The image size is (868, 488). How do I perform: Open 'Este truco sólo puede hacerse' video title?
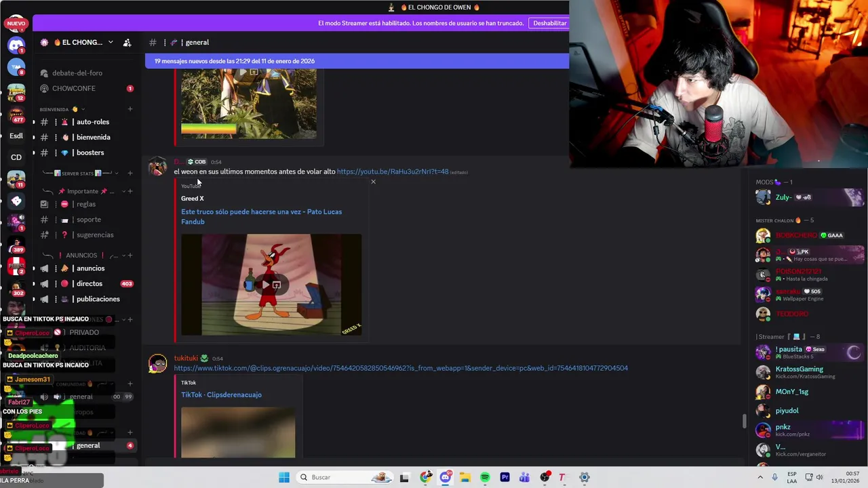[x=262, y=216]
